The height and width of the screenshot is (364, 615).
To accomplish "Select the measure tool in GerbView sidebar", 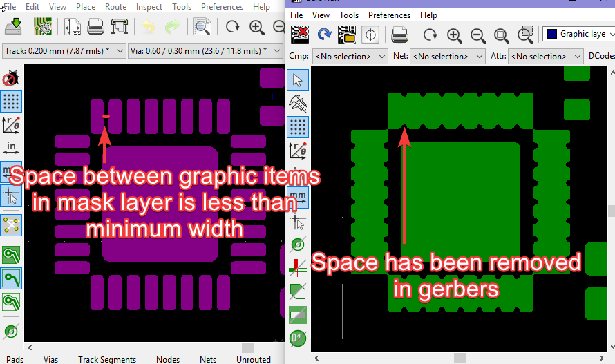I will coord(298,103).
